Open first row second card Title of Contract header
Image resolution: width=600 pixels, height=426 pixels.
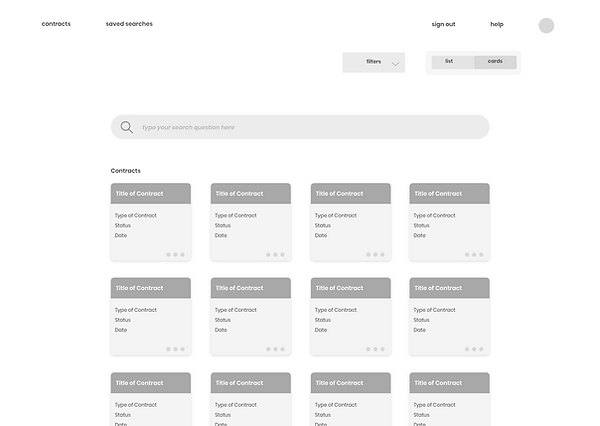point(251,194)
